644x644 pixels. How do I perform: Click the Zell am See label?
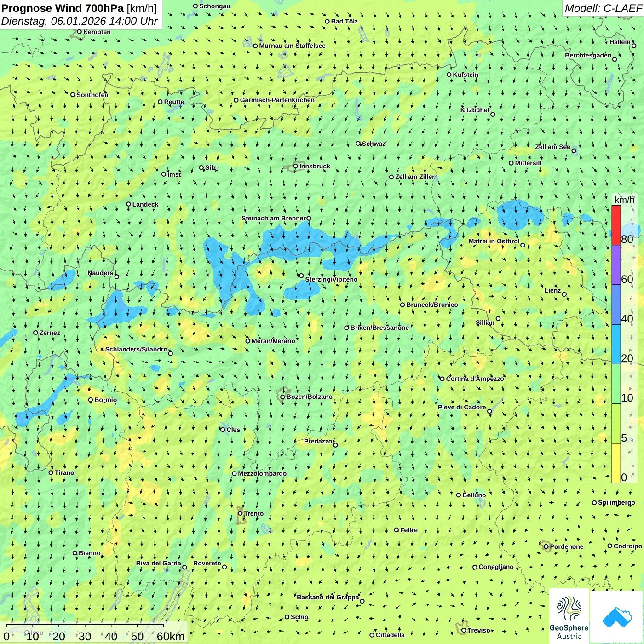(x=552, y=147)
